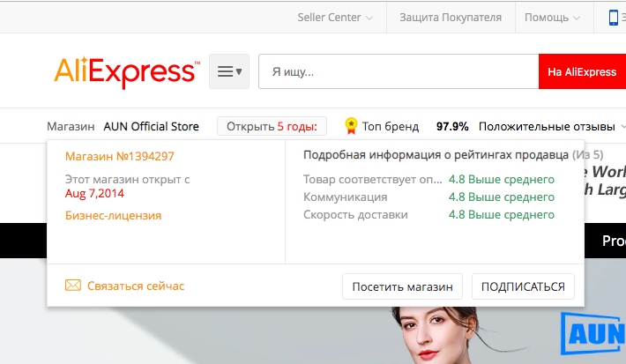
Task: Expand the Положительные отзывы chevron
Action: 623,127
